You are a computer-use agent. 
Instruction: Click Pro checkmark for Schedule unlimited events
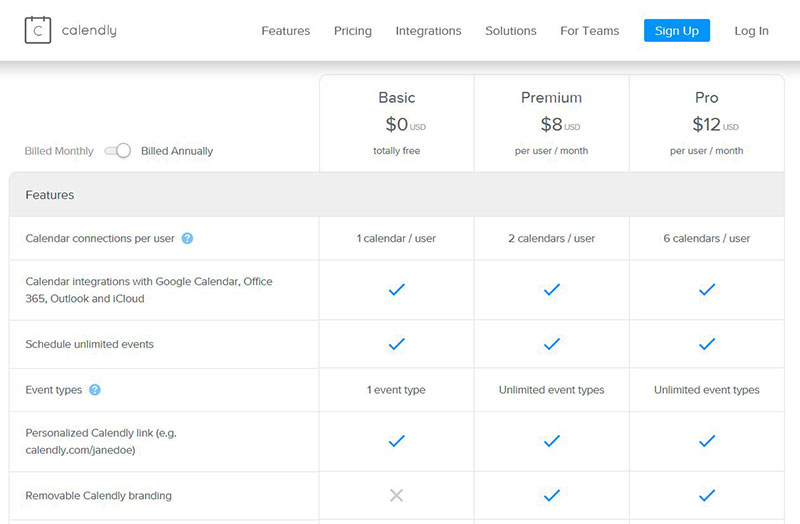pos(707,344)
